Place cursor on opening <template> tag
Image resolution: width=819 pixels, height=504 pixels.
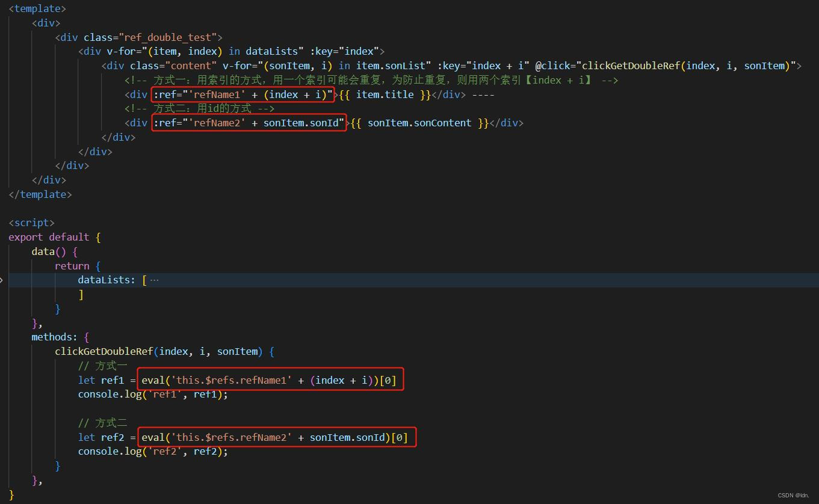[37, 8]
